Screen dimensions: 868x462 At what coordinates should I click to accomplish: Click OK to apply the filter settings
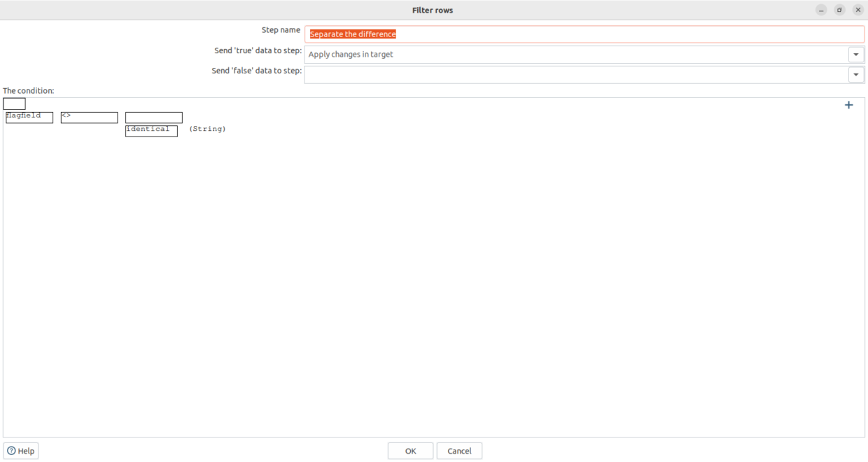(409, 450)
